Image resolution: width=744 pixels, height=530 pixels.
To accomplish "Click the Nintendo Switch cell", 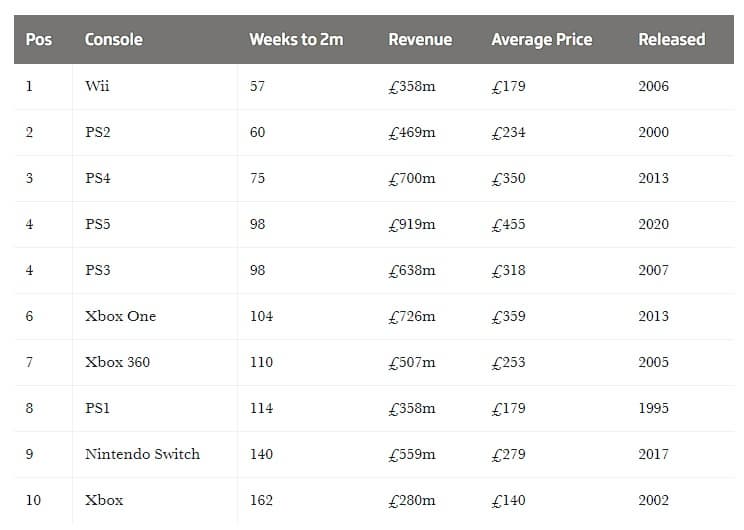I will 142,454.
